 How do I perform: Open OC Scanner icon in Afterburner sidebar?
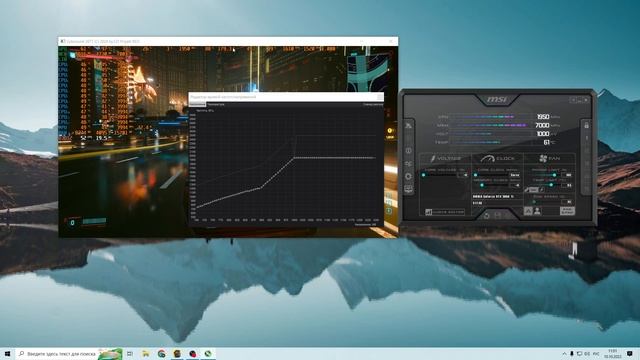408,164
